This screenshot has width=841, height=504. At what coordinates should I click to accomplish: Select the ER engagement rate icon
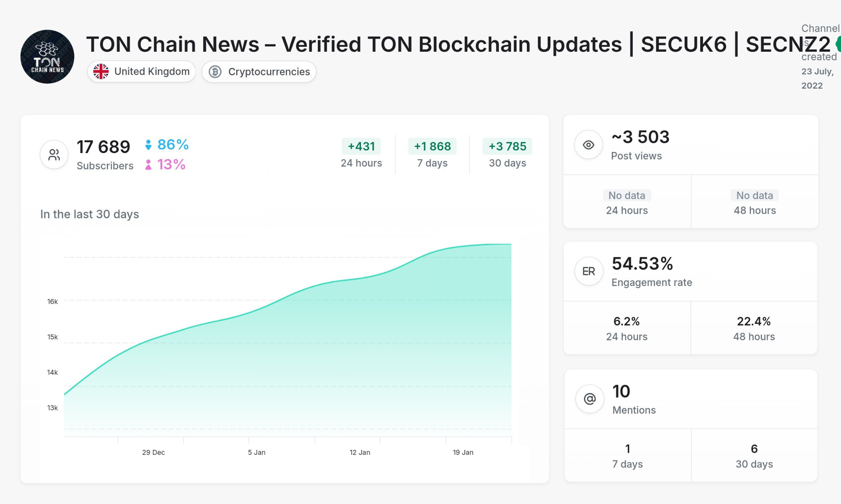589,271
